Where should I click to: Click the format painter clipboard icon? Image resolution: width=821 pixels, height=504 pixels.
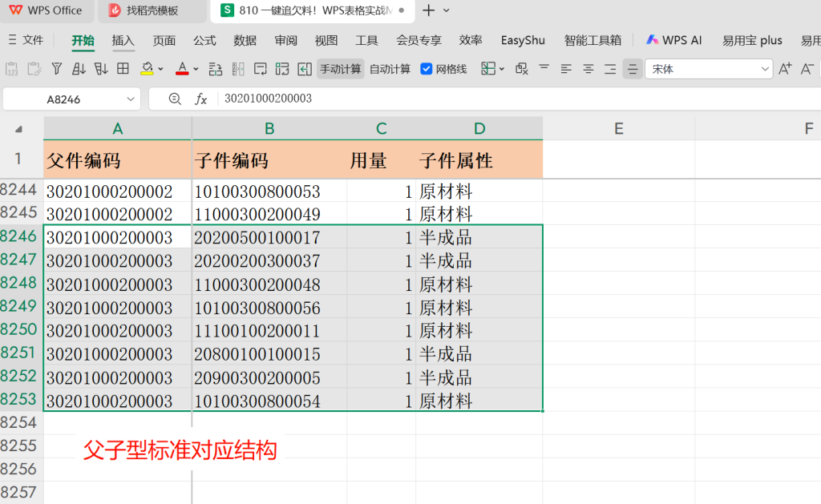click(34, 69)
